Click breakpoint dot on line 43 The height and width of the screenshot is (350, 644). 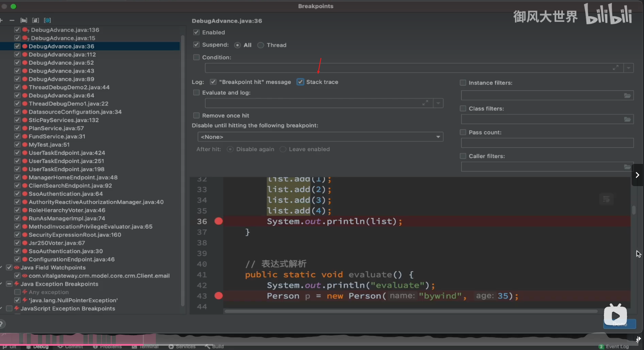pyautogui.click(x=218, y=295)
